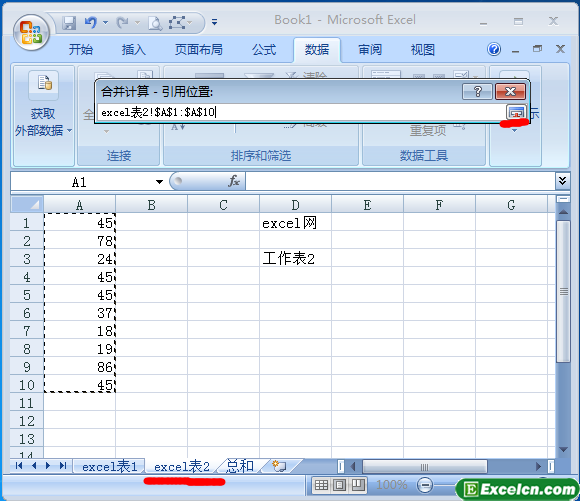
Task: Insert a new worksheet tab icon
Action: pos(279,466)
